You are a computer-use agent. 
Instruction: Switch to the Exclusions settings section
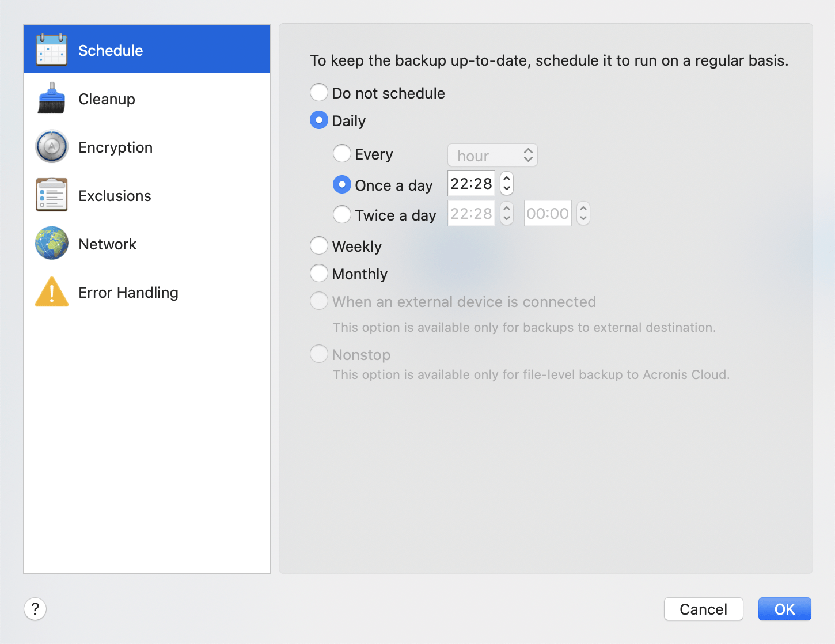pos(115,195)
